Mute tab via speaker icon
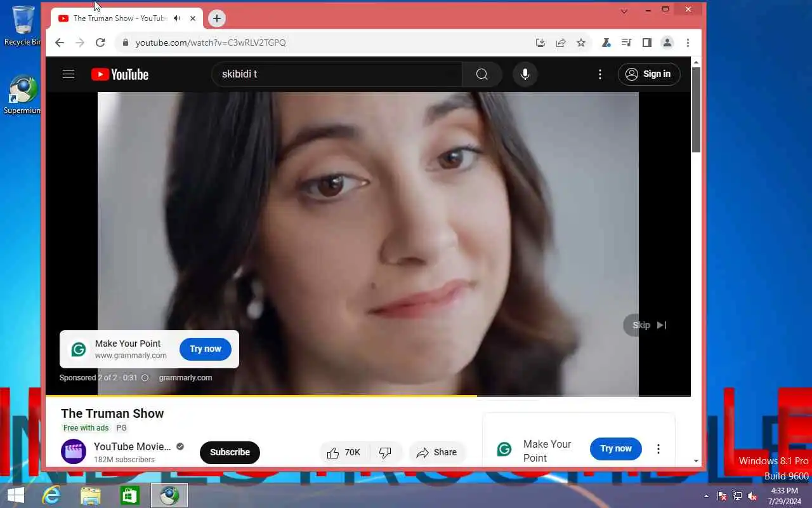 (177, 18)
